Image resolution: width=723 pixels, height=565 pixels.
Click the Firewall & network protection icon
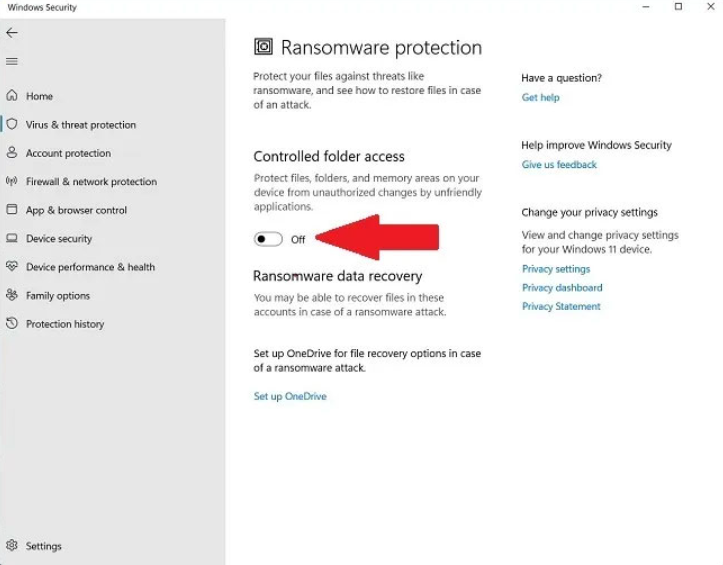pos(12,182)
